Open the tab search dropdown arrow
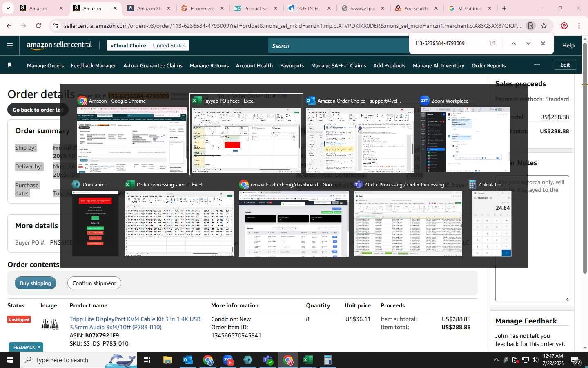The height and width of the screenshot is (368, 588). coord(8,8)
